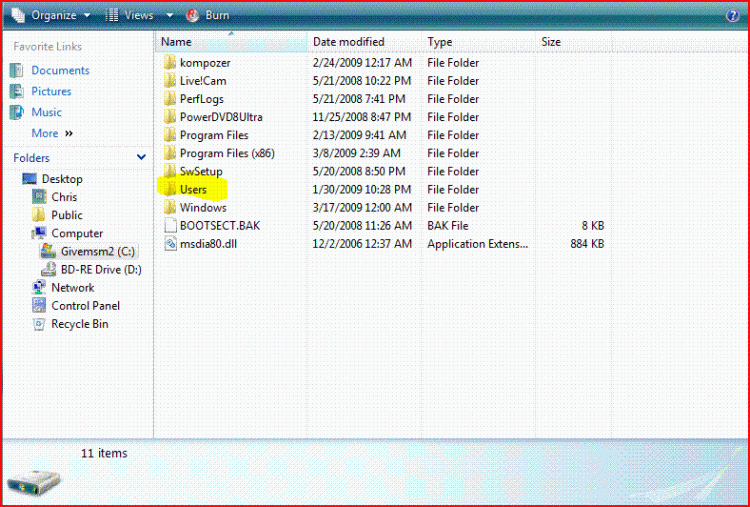Viewport: 750px width, 507px height.
Task: Select the Live!Cam folder name
Action: coord(203,81)
